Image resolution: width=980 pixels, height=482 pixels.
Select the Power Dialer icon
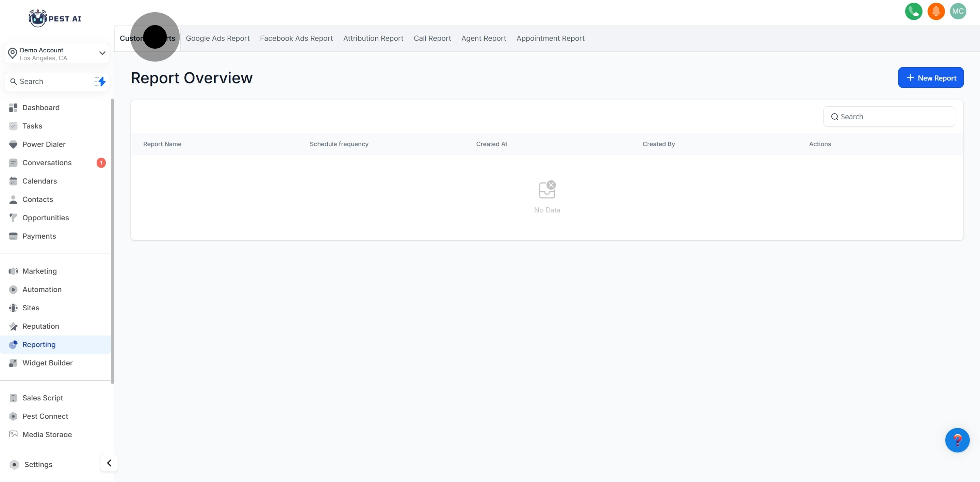tap(13, 144)
